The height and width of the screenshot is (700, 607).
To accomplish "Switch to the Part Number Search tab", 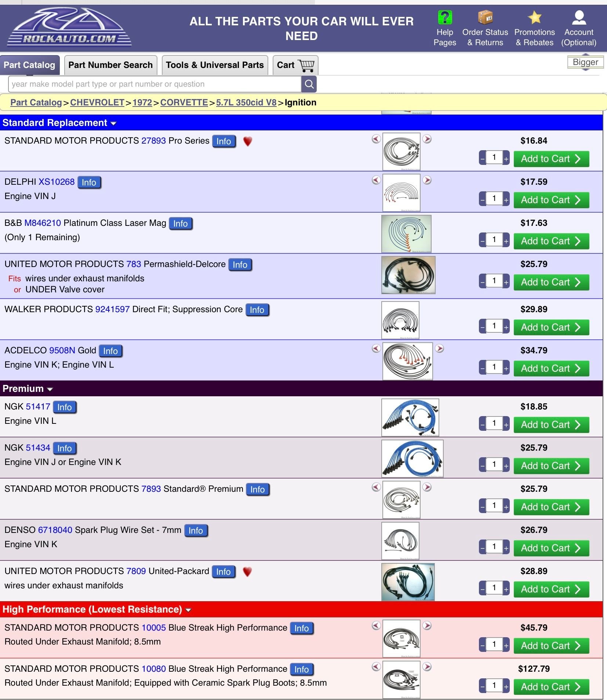I will (x=110, y=65).
